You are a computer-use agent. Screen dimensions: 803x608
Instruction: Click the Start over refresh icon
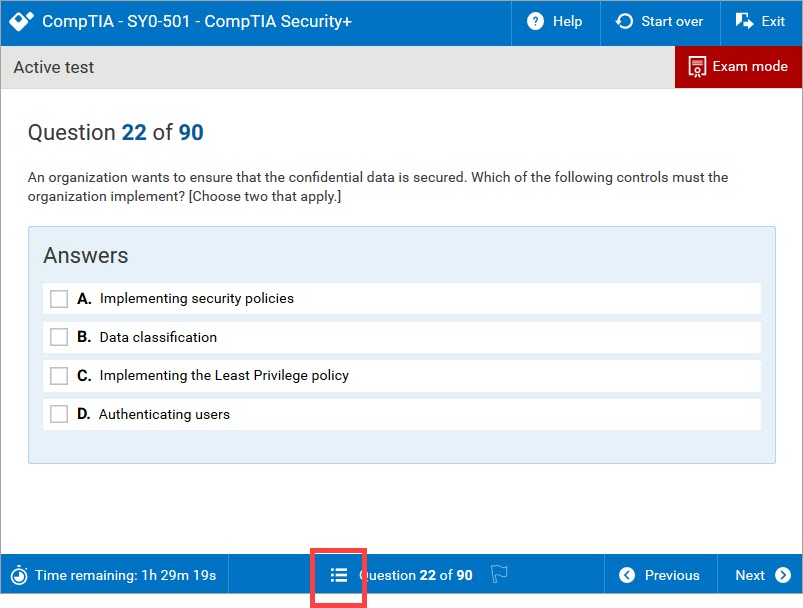[x=625, y=21]
